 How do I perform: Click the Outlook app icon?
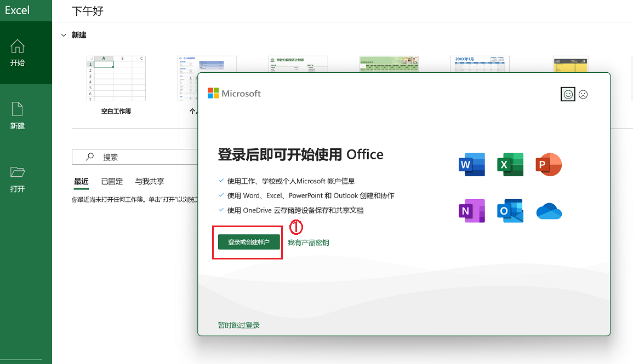[510, 211]
